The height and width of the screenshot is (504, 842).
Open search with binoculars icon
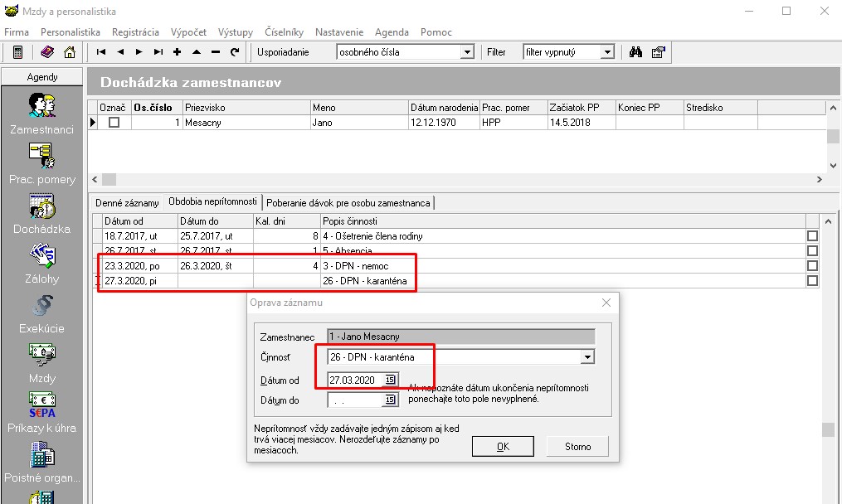[635, 52]
